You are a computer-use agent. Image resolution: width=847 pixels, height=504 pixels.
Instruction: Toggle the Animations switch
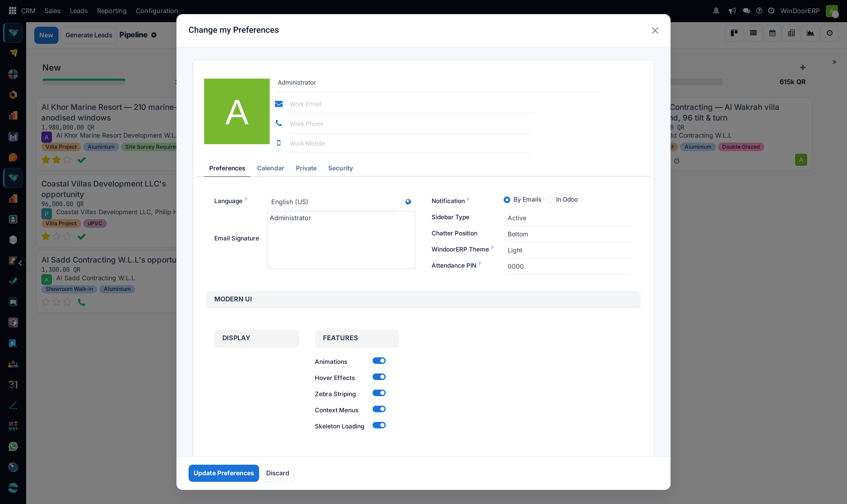tap(379, 361)
